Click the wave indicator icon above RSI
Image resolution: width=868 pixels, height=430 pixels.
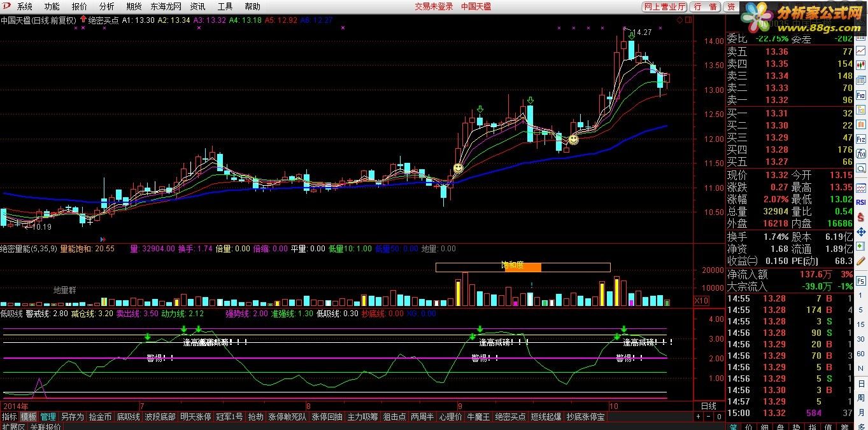coord(861,189)
